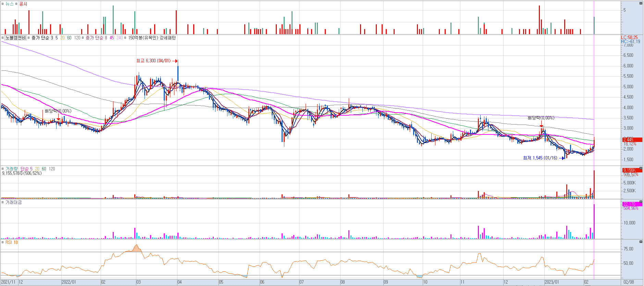Select the gray 120 moving average period

(x=77, y=38)
